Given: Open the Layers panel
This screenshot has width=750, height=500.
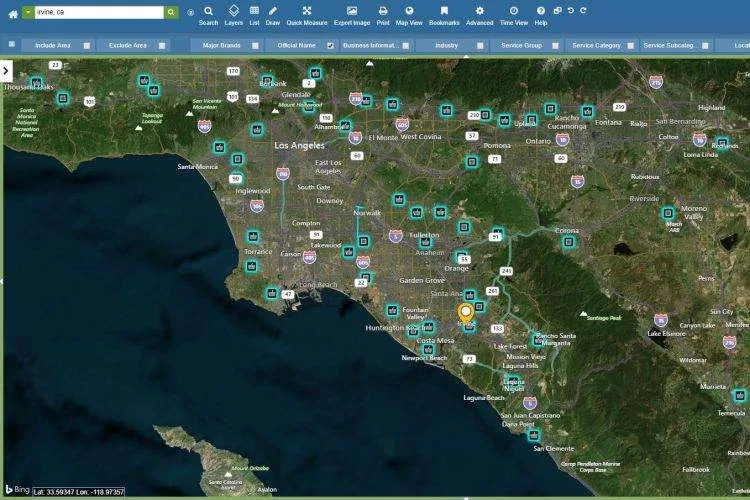Looking at the screenshot, I should (x=233, y=16).
